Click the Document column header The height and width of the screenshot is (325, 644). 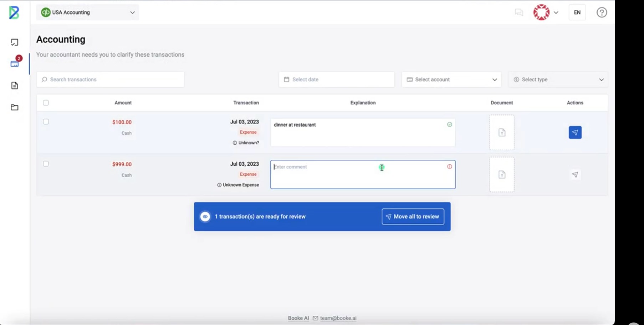[502, 103]
